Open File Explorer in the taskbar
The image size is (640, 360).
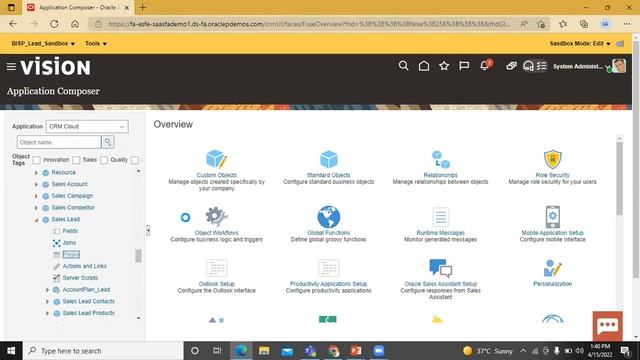[264, 351]
